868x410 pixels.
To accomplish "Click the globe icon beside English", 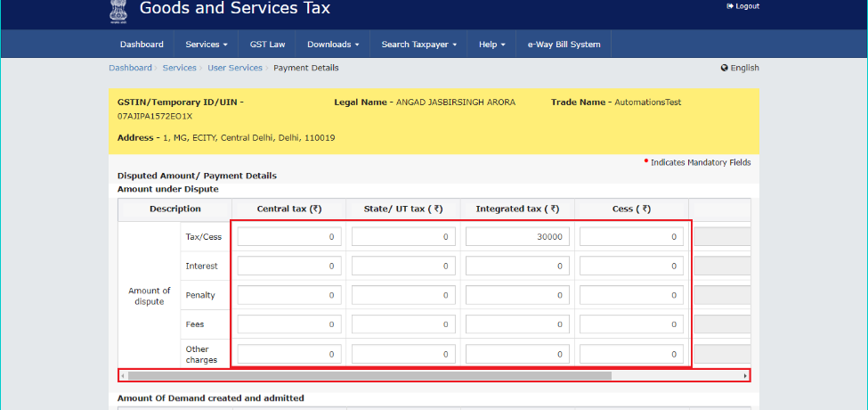I will pos(724,68).
